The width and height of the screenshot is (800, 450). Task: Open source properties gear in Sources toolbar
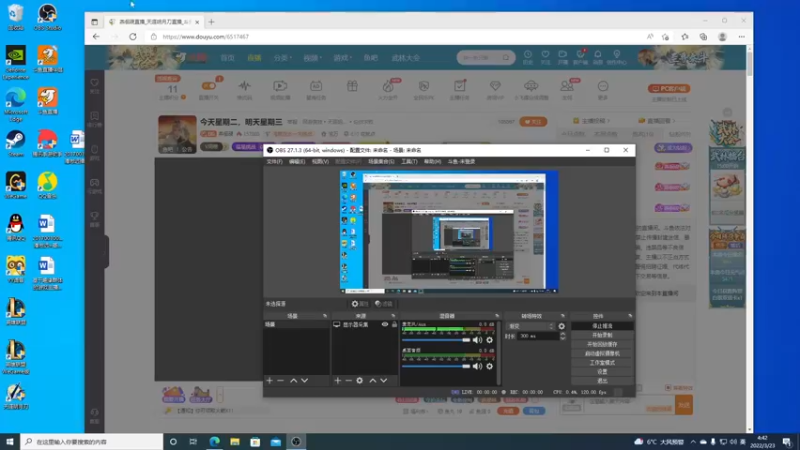click(x=360, y=381)
